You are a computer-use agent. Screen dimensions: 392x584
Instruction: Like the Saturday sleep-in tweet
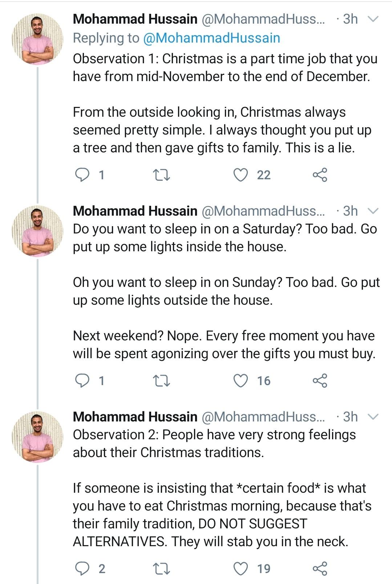coord(241,381)
